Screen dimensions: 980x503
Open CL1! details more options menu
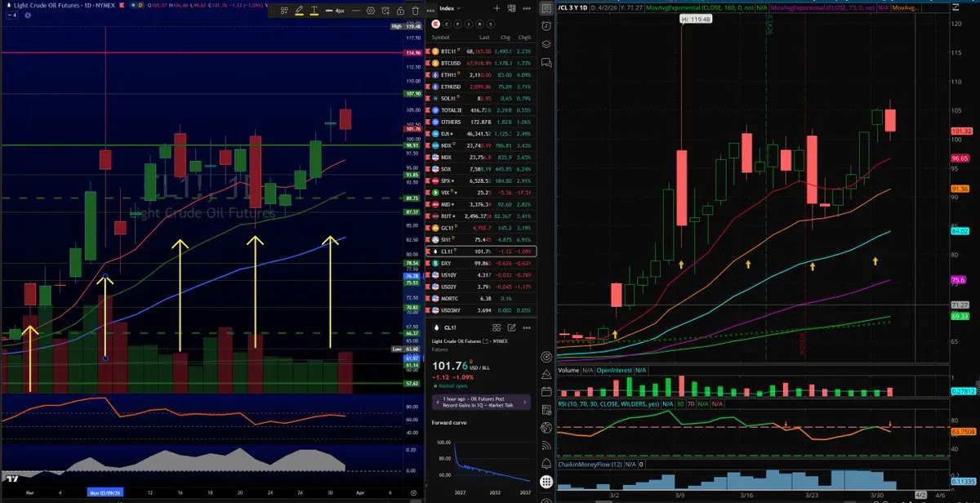click(527, 327)
